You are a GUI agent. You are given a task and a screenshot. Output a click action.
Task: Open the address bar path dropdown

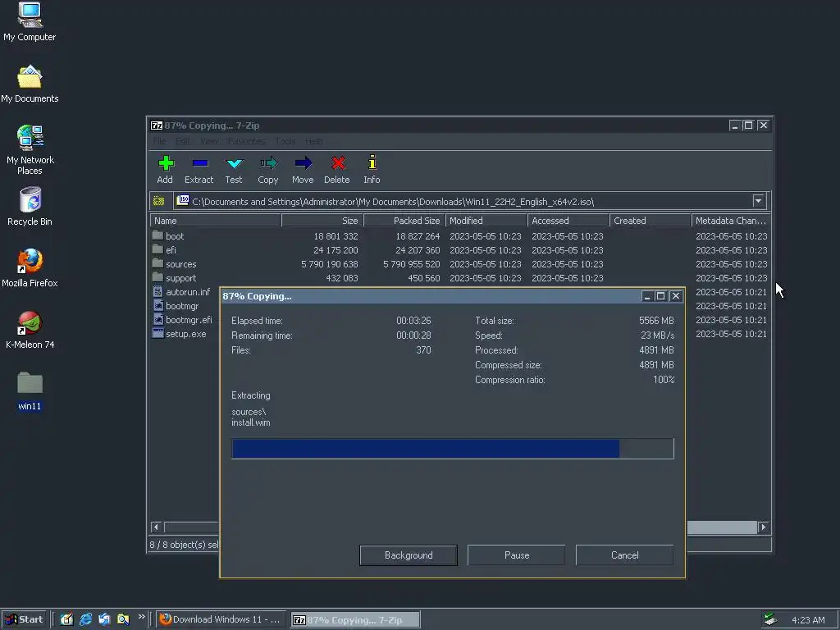(758, 202)
